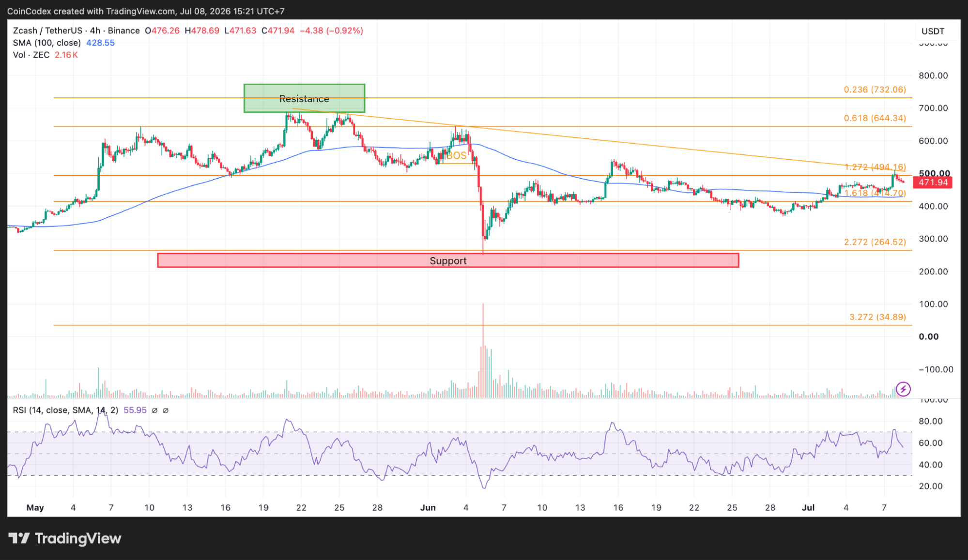Click the May label on time axis
Screen dimensions: 968x560
click(35, 508)
